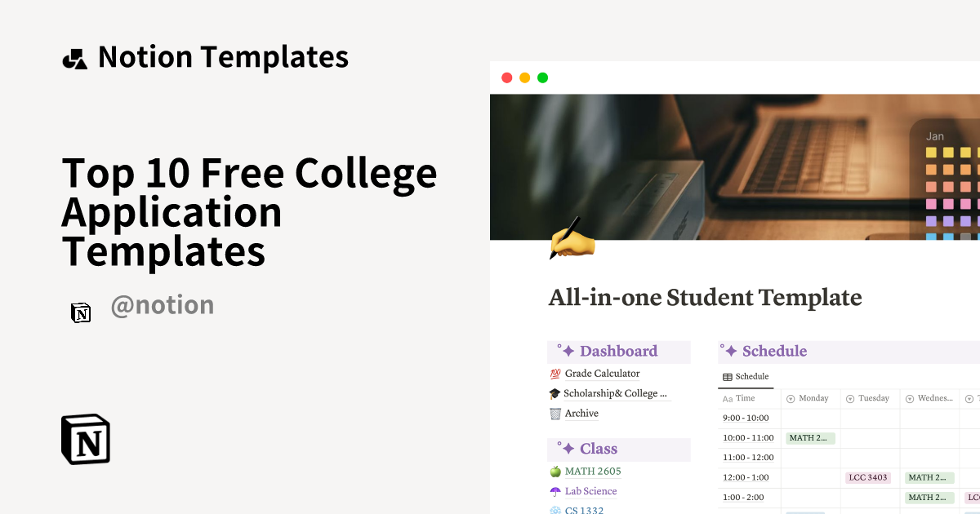Open the Wednesday column select dropdown
Screen dimensions: 980x514
pyautogui.click(x=910, y=399)
